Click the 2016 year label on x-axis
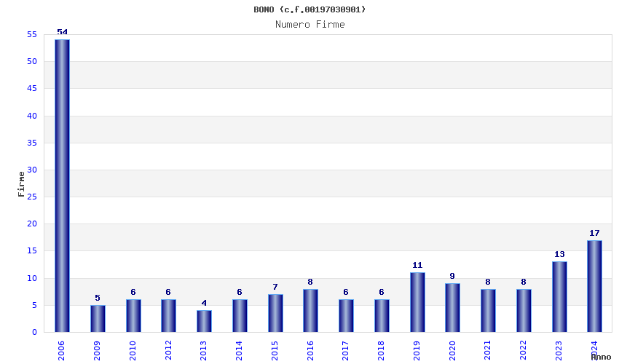Screen dimensions: 619x364 [x=310, y=351]
